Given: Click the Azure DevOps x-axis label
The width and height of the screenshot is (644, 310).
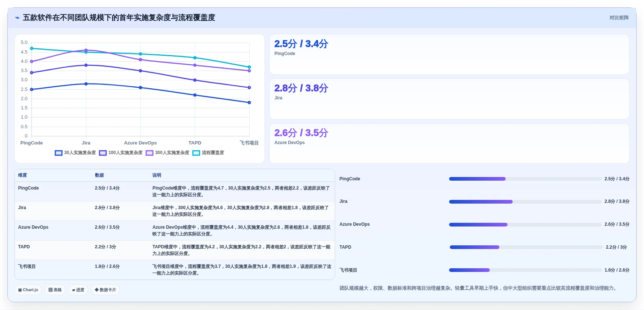Looking at the screenshot, I should 140,143.
